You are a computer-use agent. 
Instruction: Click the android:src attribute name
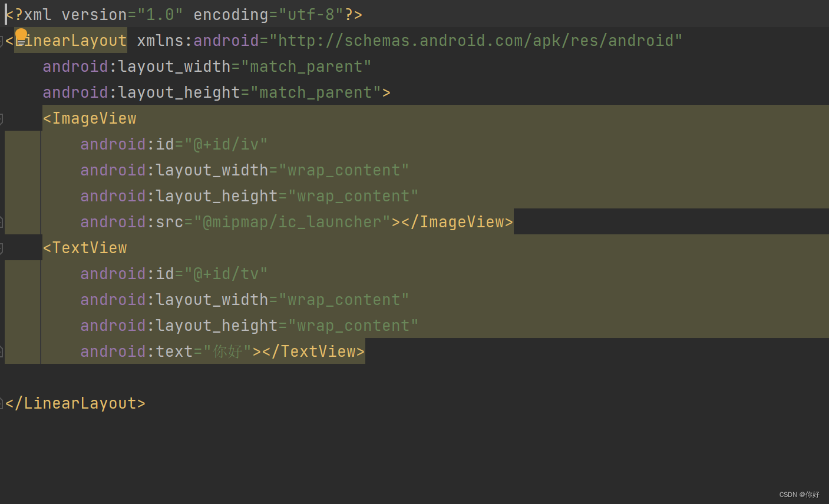point(132,222)
